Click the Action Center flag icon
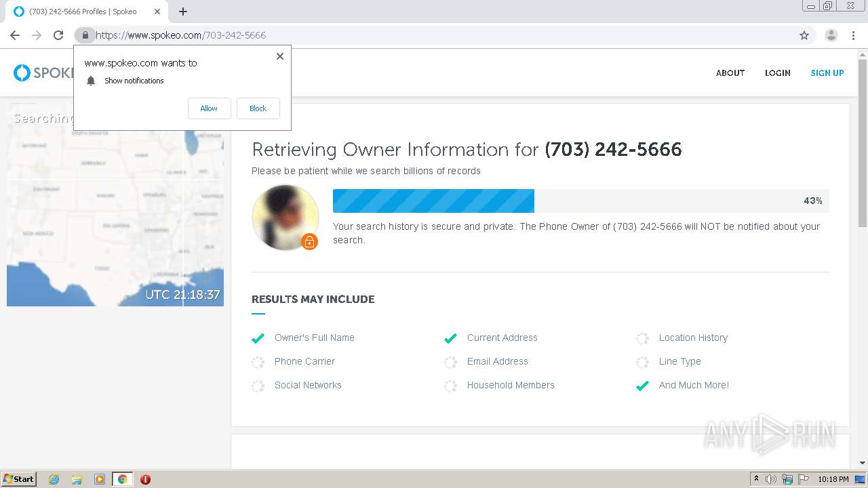This screenshot has width=868, height=488. (804, 479)
